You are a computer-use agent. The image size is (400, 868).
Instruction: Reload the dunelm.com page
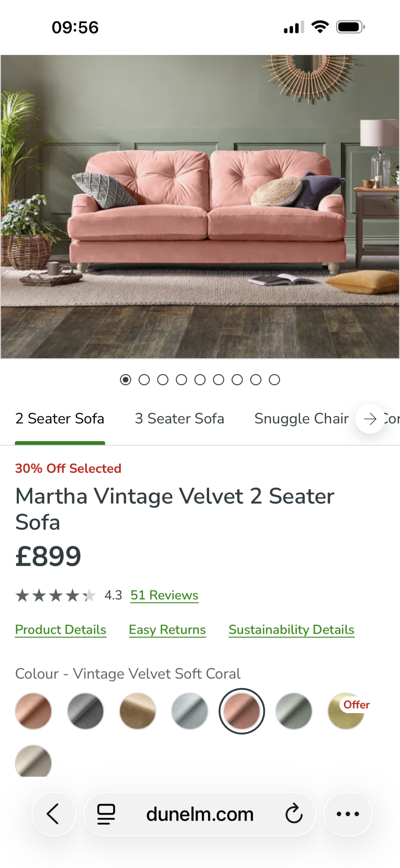293,814
